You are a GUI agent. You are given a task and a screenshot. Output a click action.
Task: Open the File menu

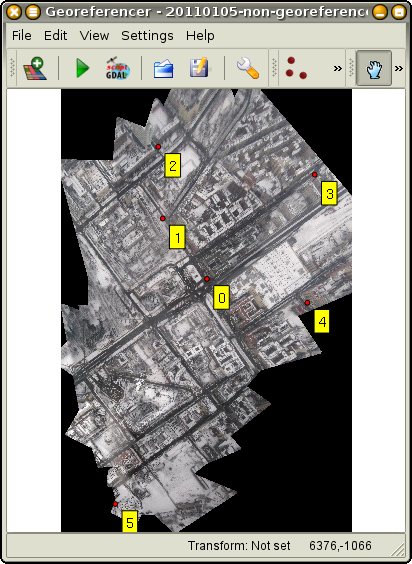[x=22, y=36]
